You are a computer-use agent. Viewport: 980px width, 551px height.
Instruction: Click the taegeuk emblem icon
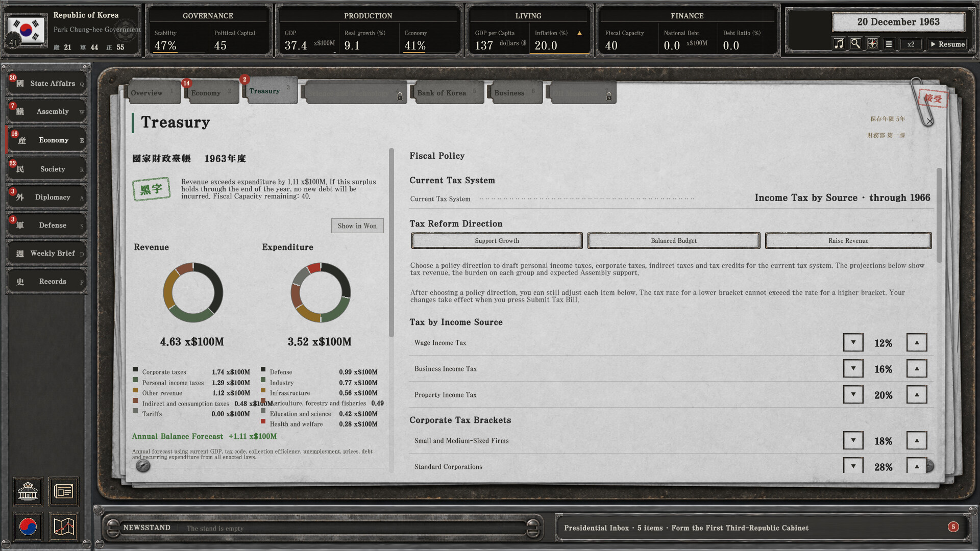(28, 527)
